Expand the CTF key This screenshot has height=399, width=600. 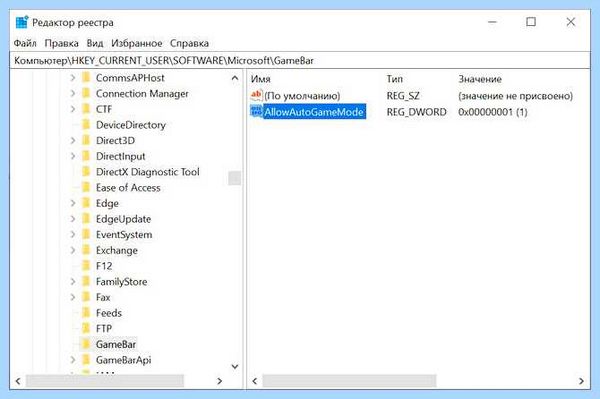[x=73, y=109]
